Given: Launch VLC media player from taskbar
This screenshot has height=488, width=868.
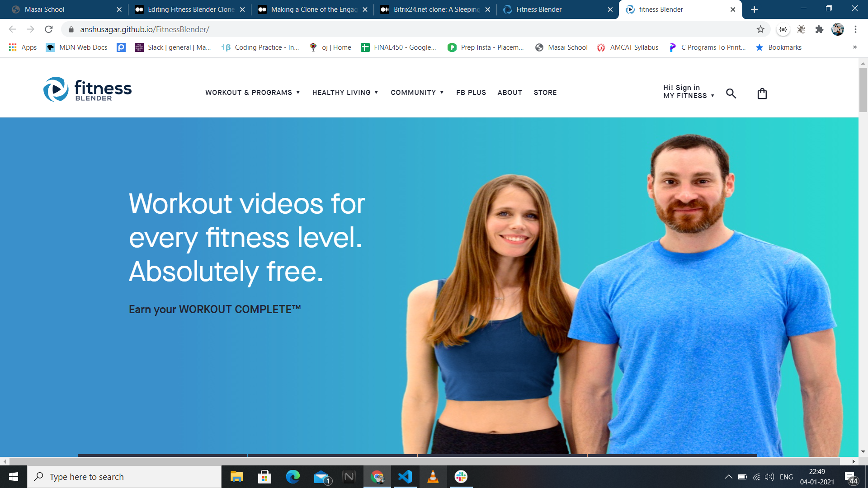Looking at the screenshot, I should tap(433, 477).
